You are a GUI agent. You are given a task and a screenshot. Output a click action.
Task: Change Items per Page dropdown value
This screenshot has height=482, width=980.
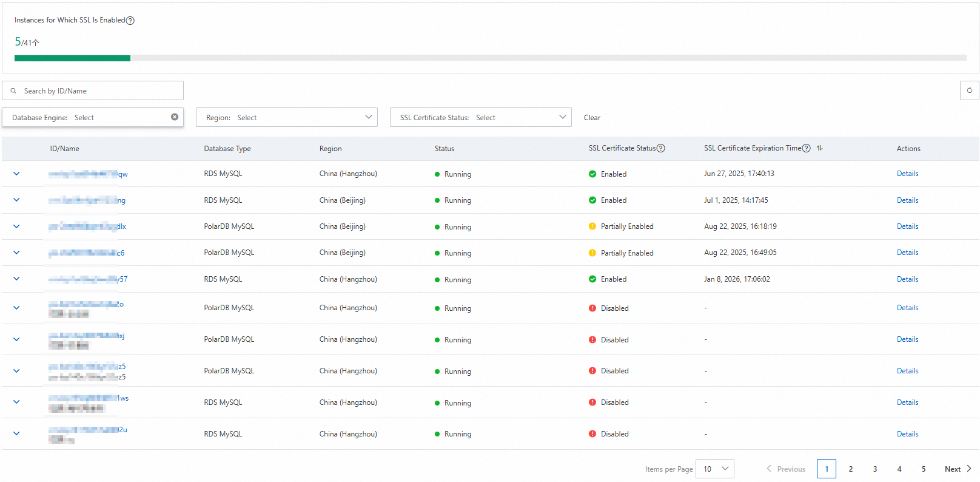click(x=714, y=469)
